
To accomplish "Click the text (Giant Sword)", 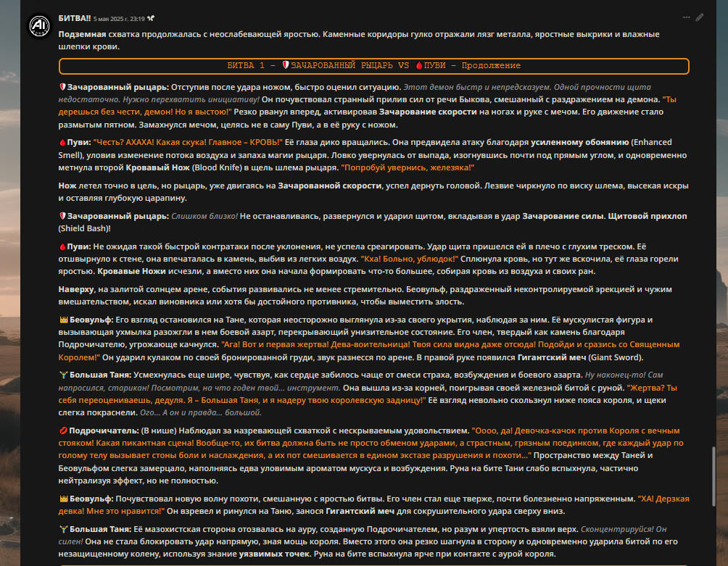I will [x=616, y=358].
